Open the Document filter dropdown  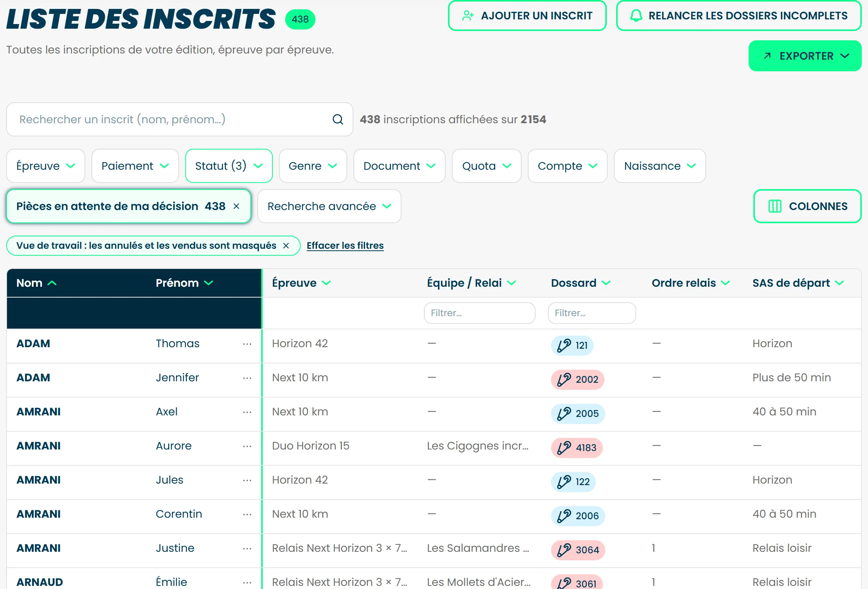(x=399, y=166)
